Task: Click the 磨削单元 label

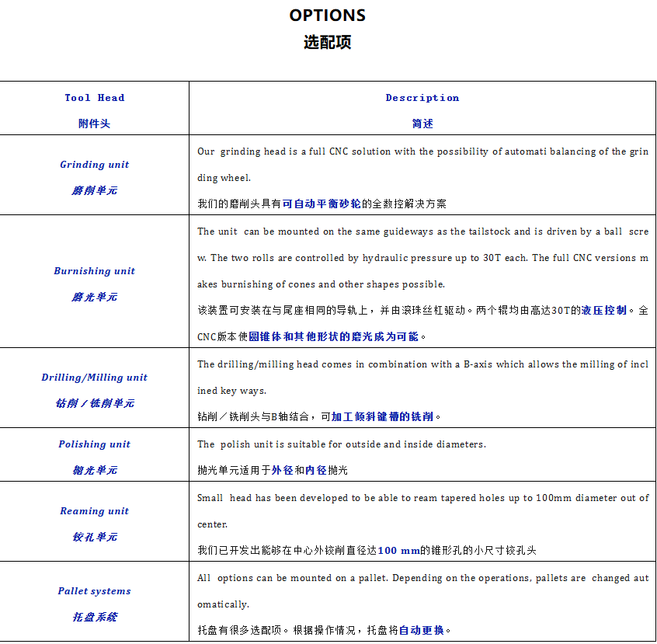Action: tap(94, 190)
